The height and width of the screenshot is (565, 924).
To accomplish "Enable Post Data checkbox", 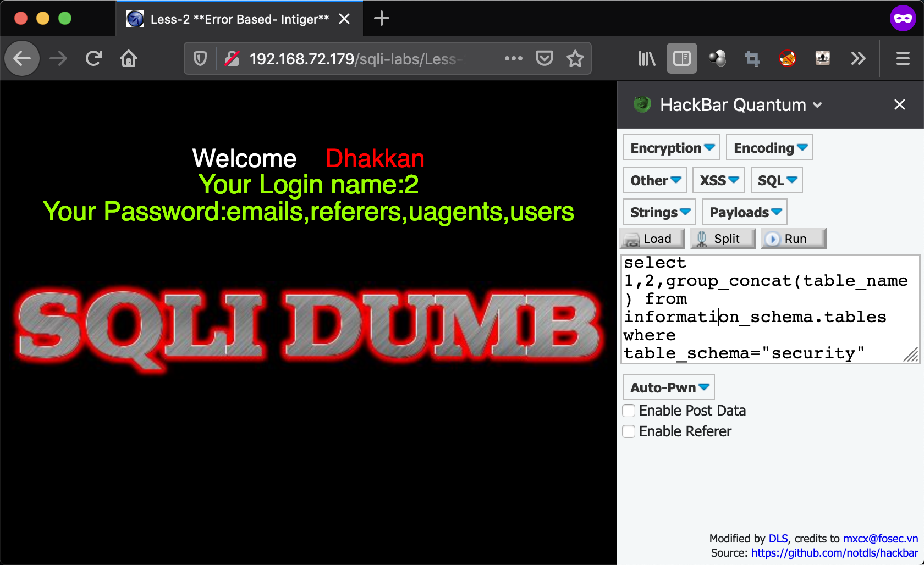I will [x=629, y=411].
